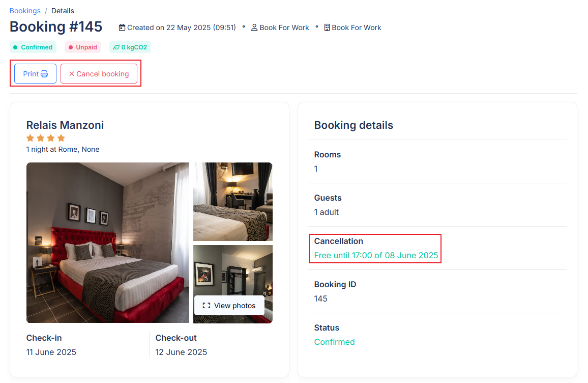Click the person icon before Book For Work
The height and width of the screenshot is (383, 588).
(x=254, y=28)
